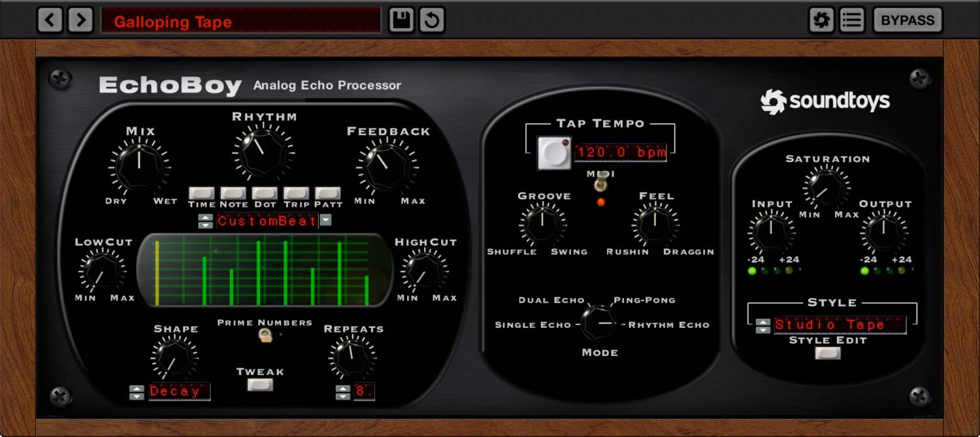980x437 pixels.
Task: Select the Note rhythm mode button
Action: 233,193
